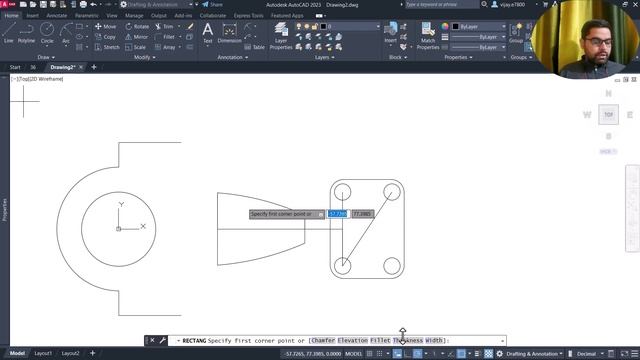Click the Move tool

tap(106, 27)
